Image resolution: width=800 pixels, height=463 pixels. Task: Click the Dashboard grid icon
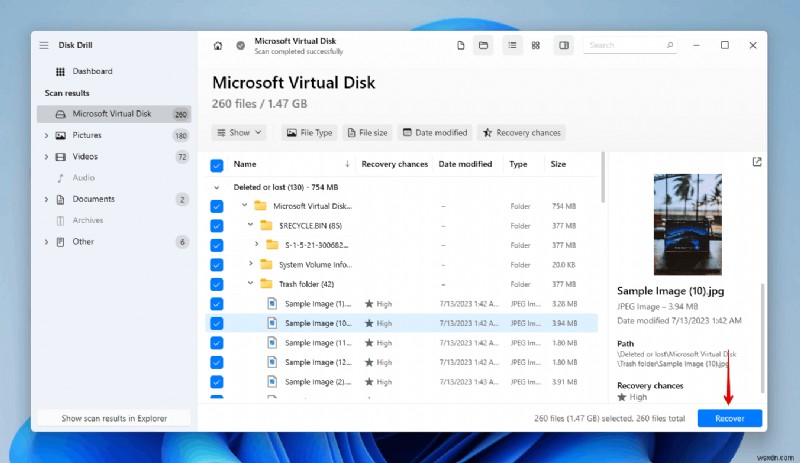(60, 71)
